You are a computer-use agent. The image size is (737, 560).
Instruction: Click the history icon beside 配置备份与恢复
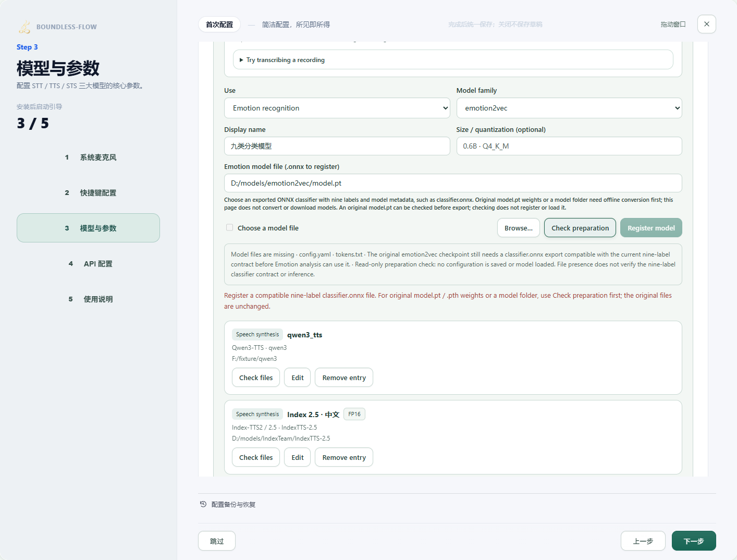click(x=203, y=504)
